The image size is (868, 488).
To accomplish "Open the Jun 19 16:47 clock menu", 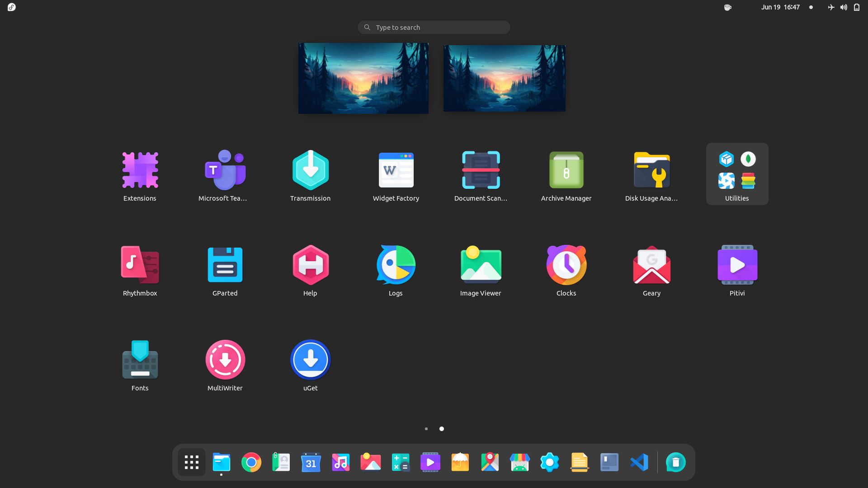I will pyautogui.click(x=780, y=7).
